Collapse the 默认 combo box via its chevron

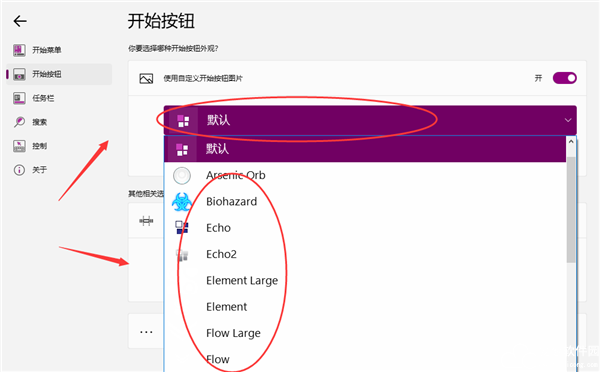[x=568, y=120]
